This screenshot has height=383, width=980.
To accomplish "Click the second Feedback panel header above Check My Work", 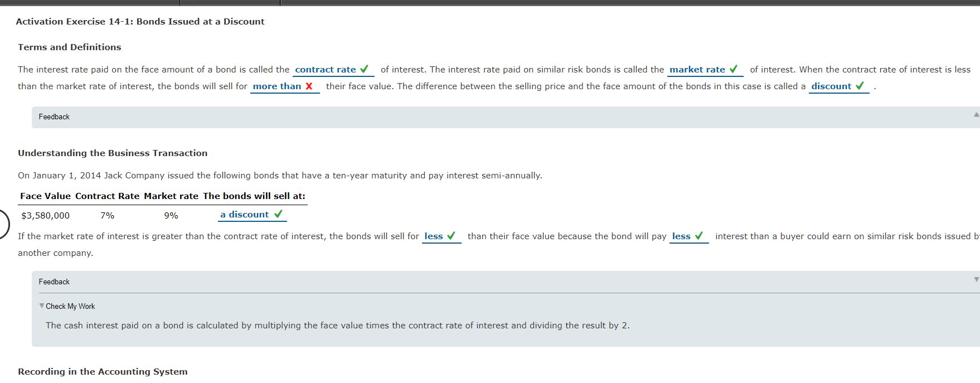I will [506, 282].
